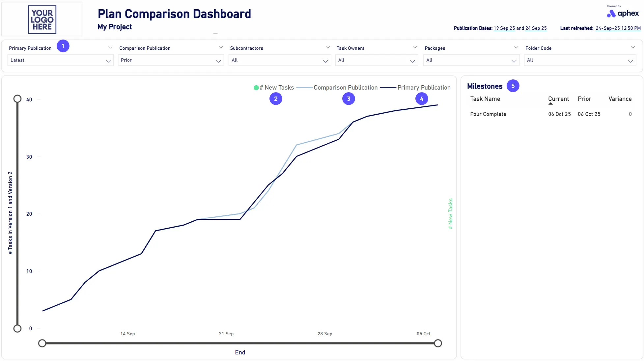Open the 19 Sep 25 publication date link

coord(504,28)
